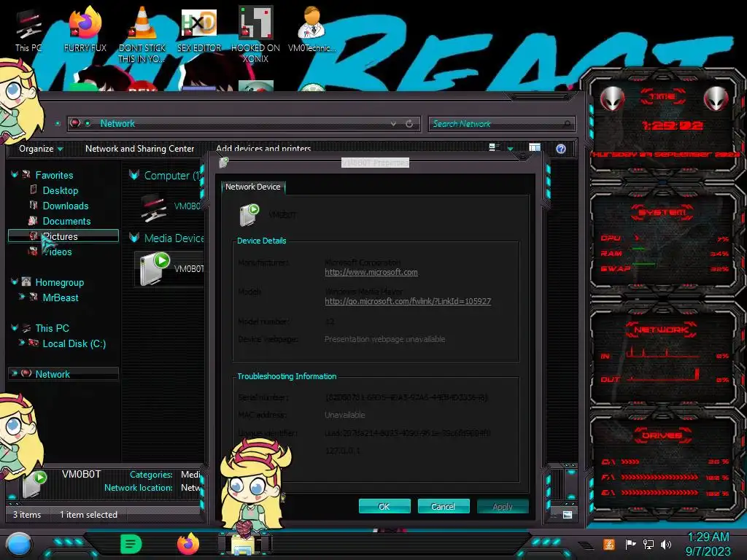Open the HxD hex editor desktop shortcut

[199, 29]
